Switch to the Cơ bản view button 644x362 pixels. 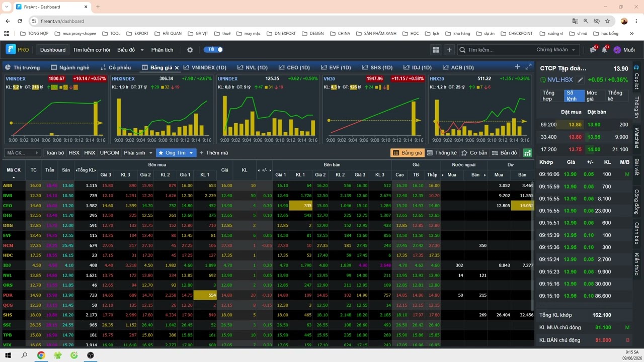[x=474, y=153]
